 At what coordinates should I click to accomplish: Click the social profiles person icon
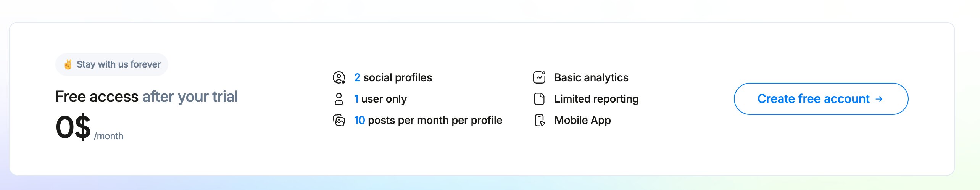[339, 77]
